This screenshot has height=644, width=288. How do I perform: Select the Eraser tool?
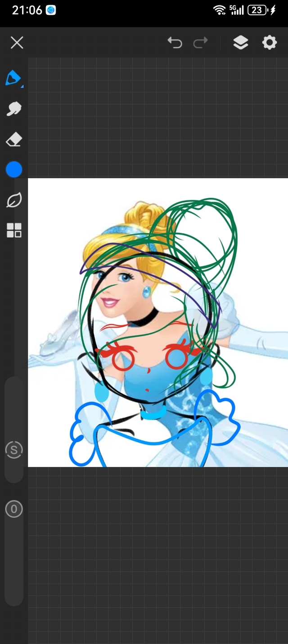click(14, 139)
